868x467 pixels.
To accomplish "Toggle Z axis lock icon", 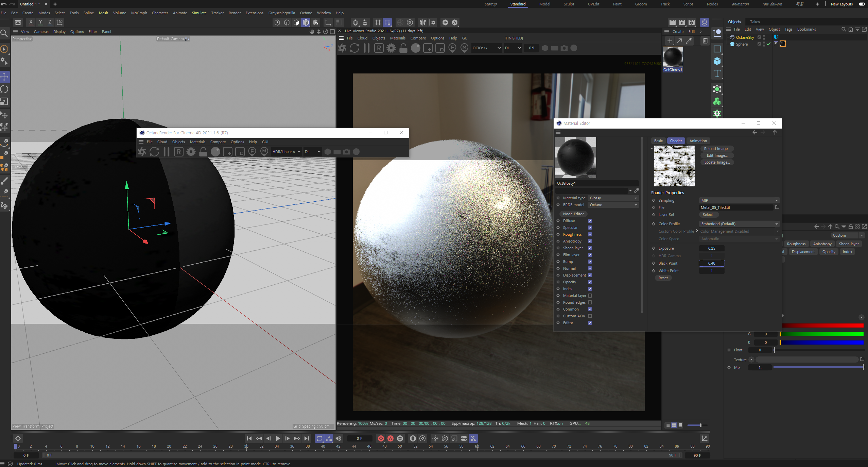I will click(50, 22).
